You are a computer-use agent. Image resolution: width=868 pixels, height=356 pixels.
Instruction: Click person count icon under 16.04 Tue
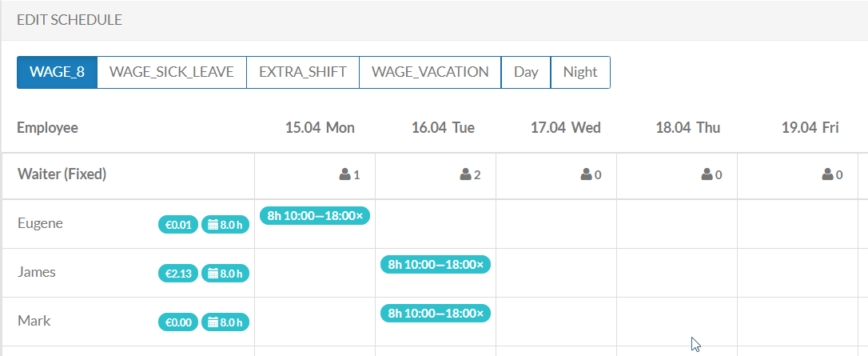click(465, 174)
